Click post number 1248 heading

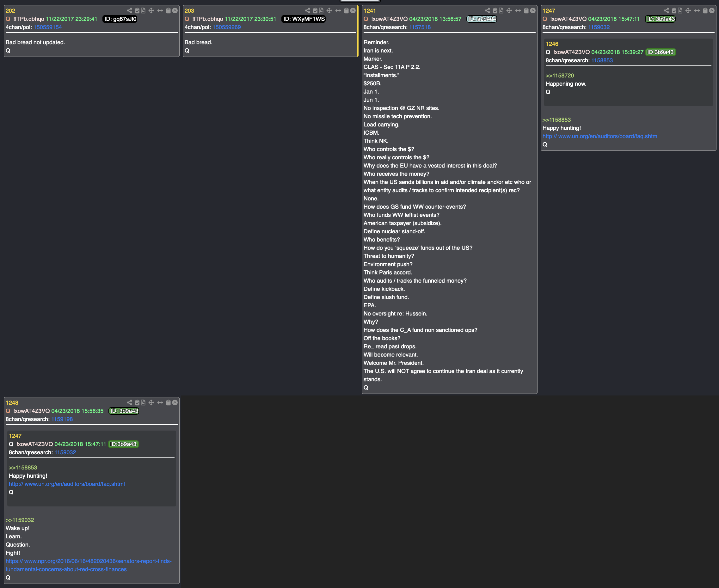[x=12, y=402]
